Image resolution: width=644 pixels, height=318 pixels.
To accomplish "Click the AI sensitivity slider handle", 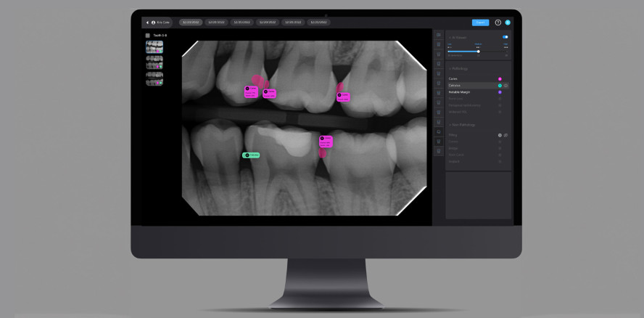I will point(478,52).
